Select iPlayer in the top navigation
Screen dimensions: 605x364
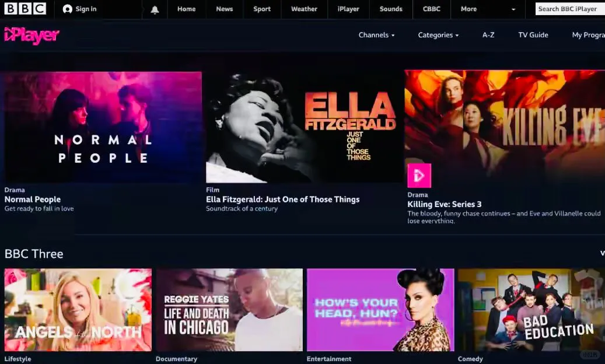[x=348, y=9]
